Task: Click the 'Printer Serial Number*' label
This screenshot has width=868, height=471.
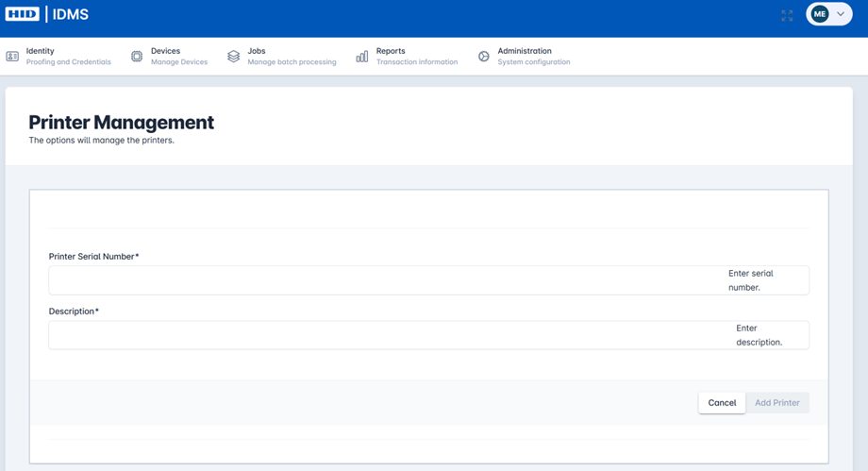Action: pyautogui.click(x=93, y=257)
